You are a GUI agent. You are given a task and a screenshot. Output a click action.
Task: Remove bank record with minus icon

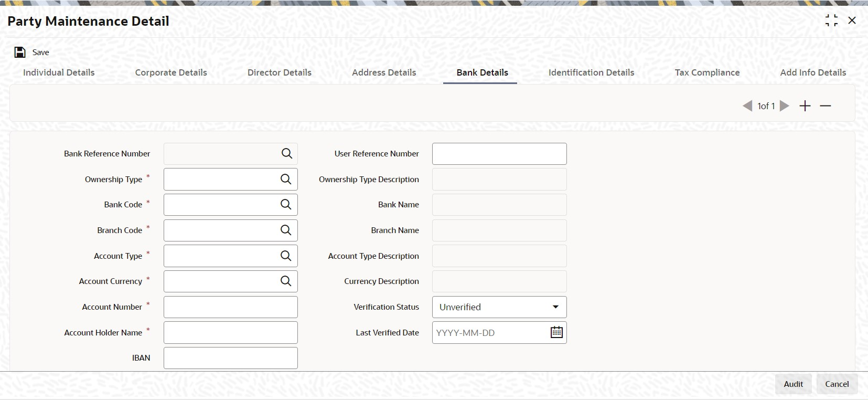coord(826,106)
